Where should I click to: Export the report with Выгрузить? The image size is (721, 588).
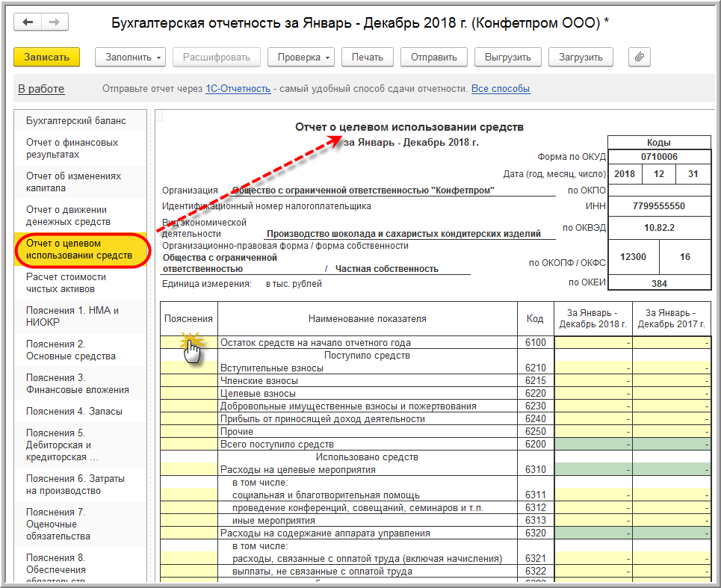[507, 57]
